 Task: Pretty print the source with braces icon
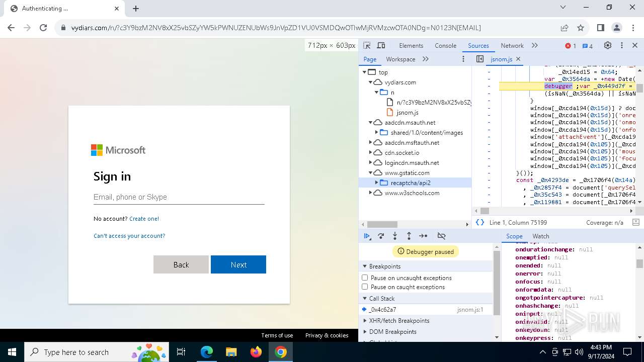coord(480,222)
